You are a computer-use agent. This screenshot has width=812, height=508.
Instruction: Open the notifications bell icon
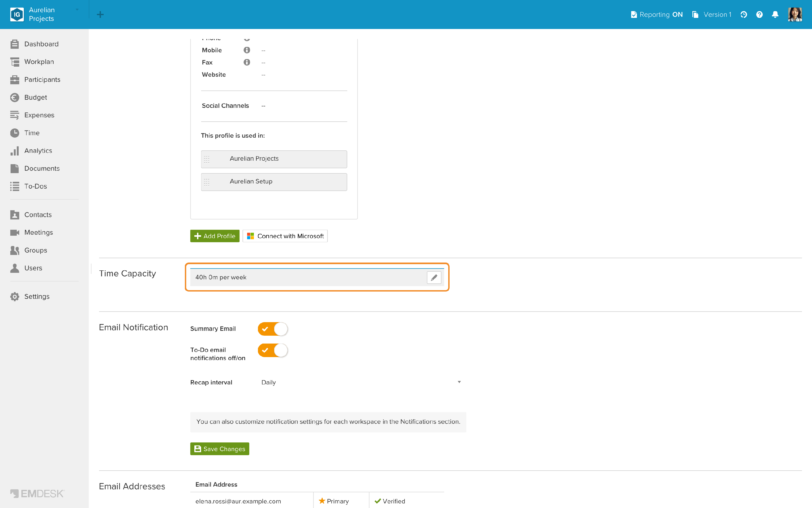click(775, 14)
